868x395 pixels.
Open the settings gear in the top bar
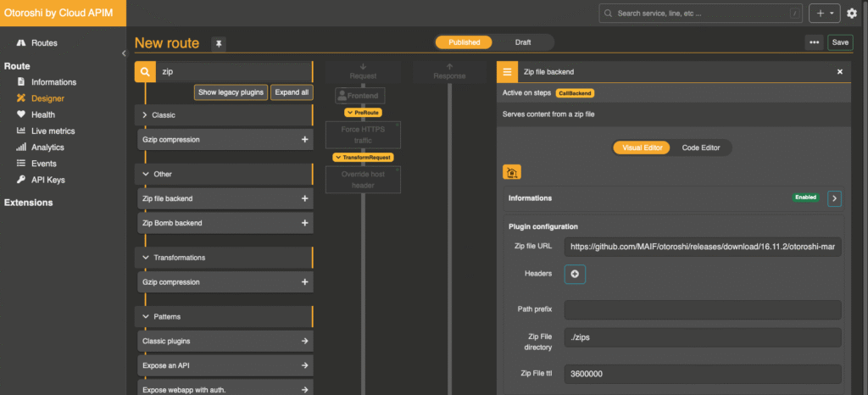pyautogui.click(x=852, y=14)
